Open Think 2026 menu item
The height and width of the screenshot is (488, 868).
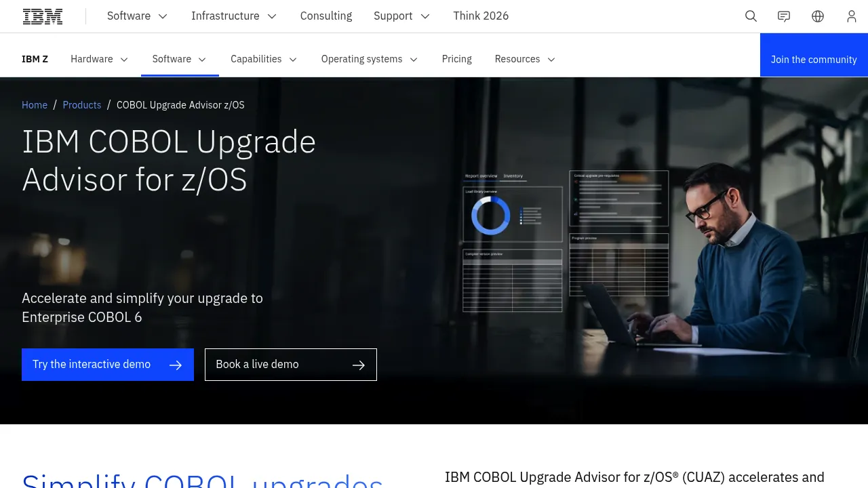(481, 16)
